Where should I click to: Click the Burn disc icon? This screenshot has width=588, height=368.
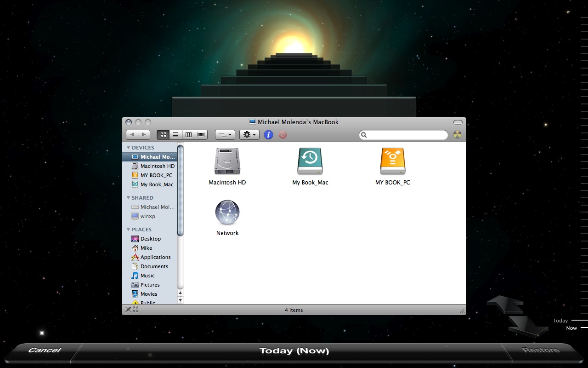tap(457, 135)
